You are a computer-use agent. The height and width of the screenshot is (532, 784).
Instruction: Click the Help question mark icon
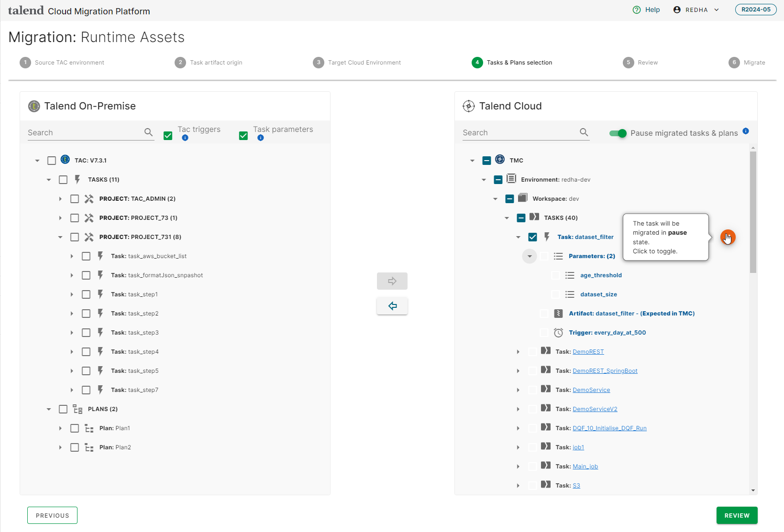[637, 10]
